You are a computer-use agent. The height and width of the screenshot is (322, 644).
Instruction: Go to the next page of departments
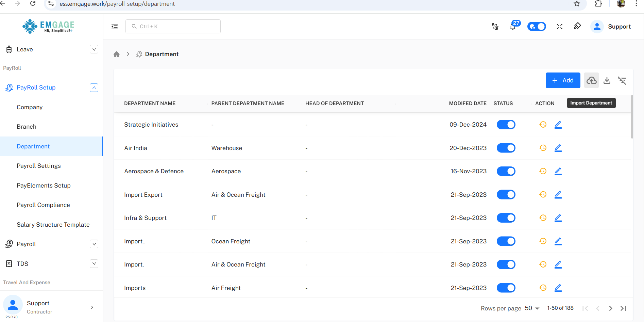click(x=611, y=308)
